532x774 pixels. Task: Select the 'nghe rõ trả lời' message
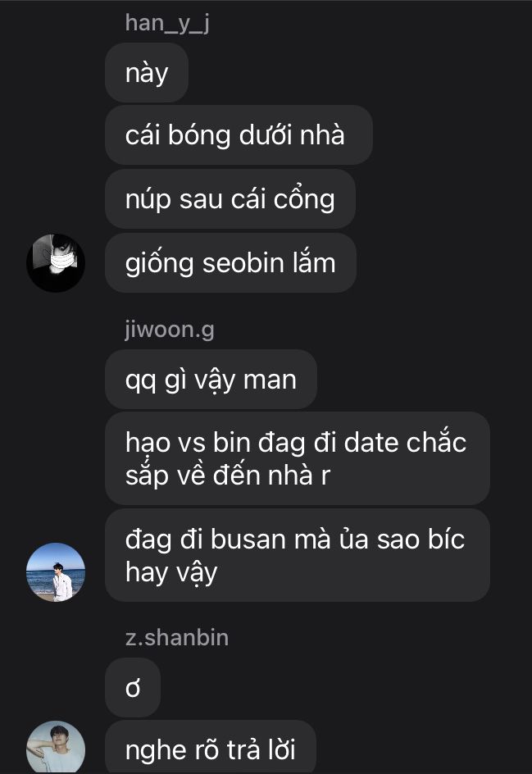click(210, 747)
